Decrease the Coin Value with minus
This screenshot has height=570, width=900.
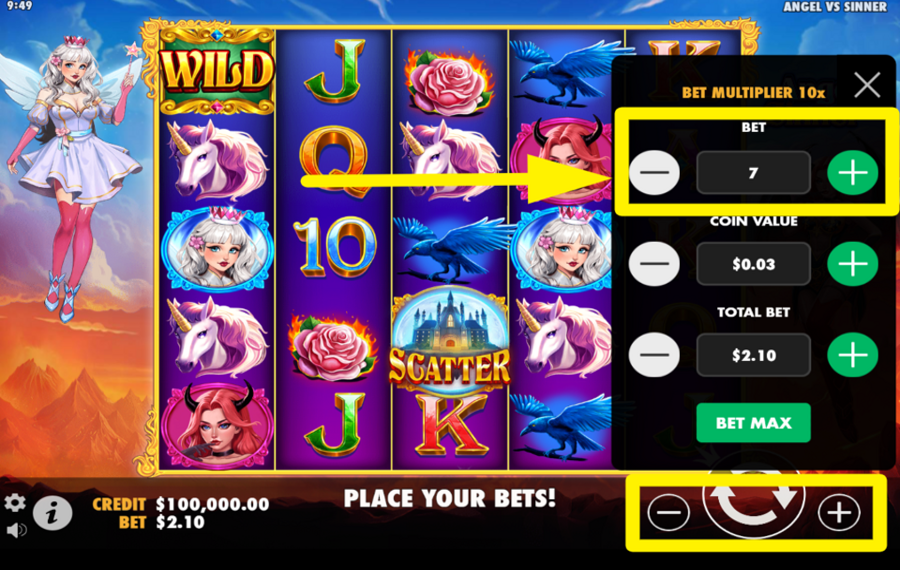(654, 263)
